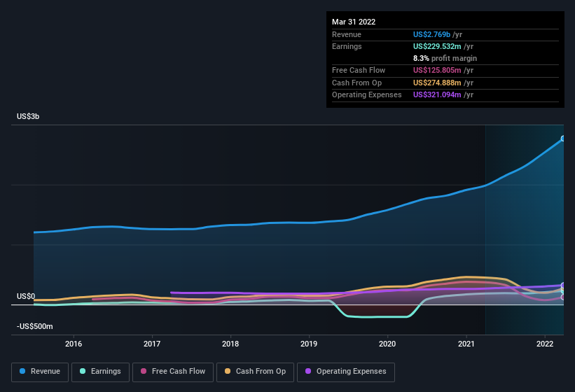Select the purple Operating Expenses endpoint marker
Viewport: 575px width, 392px height.
[x=562, y=285]
